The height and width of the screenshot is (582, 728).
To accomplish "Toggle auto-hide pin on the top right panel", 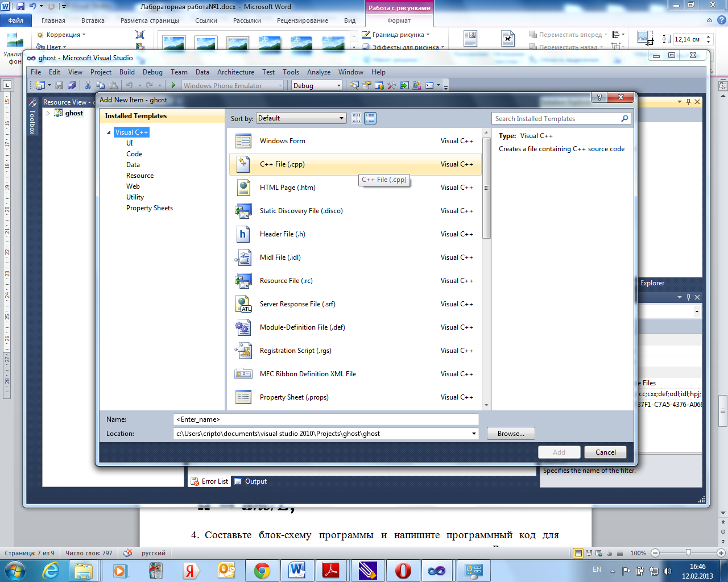I will [x=688, y=102].
